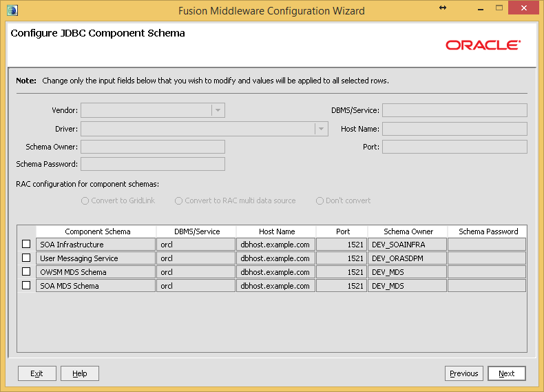Select the SOA Infrastructure component cell
Screen dimensions: 544x392
coord(96,245)
